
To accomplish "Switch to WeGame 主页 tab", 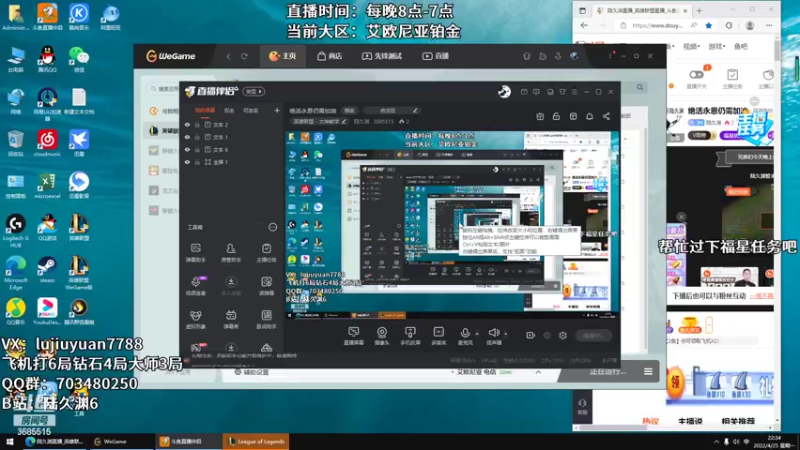I will pyautogui.click(x=283, y=56).
